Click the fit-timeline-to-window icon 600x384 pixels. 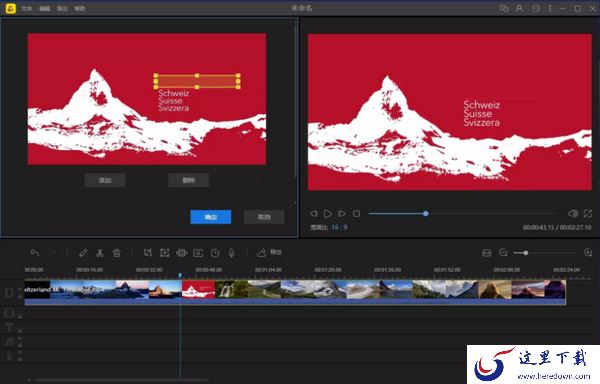(487, 253)
